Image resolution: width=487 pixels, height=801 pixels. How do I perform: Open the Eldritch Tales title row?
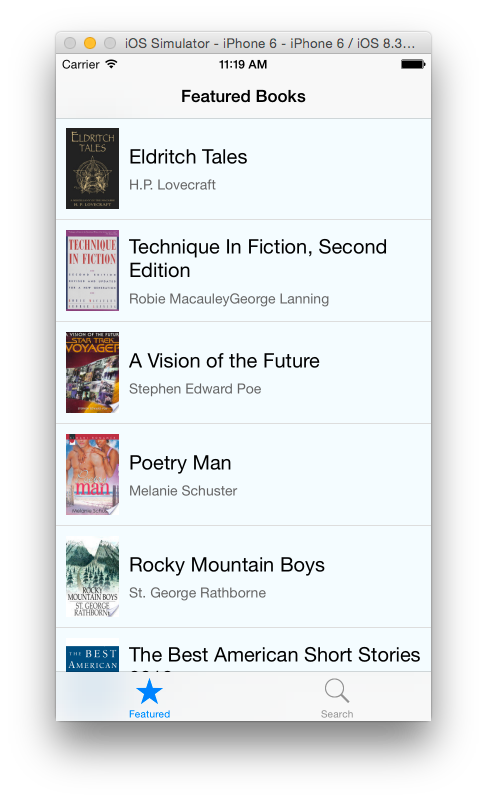pos(243,169)
